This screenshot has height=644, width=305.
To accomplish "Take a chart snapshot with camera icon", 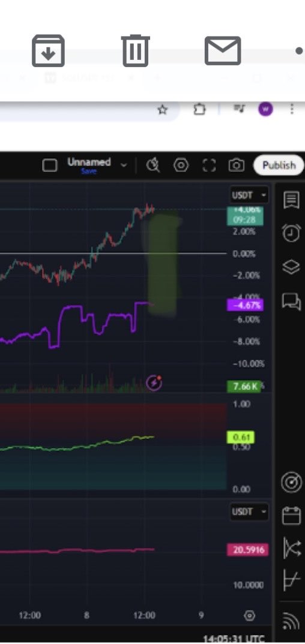I will click(x=237, y=165).
